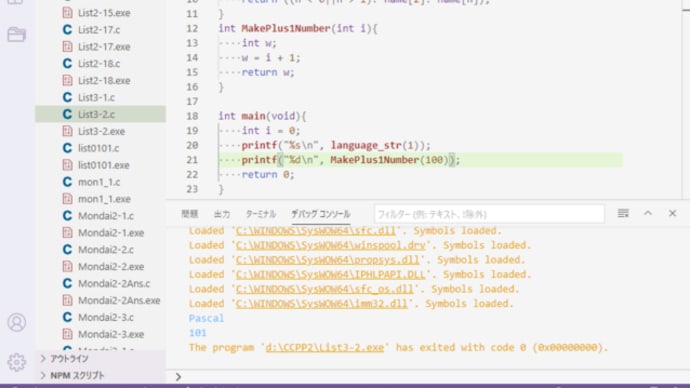This screenshot has height=388, width=690.
Task: Click MakePlus1Number function name on line 12
Action: 286,28
